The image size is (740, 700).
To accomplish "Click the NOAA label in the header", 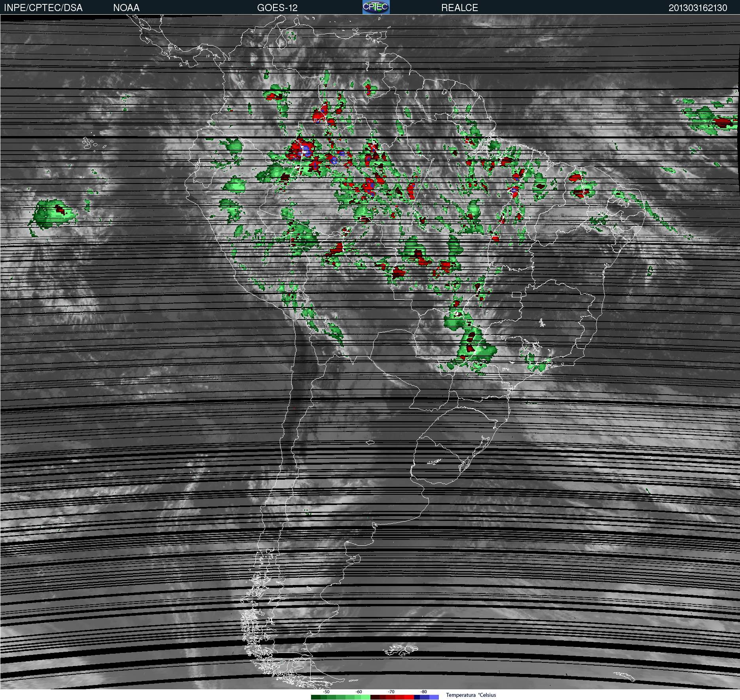I will [126, 8].
